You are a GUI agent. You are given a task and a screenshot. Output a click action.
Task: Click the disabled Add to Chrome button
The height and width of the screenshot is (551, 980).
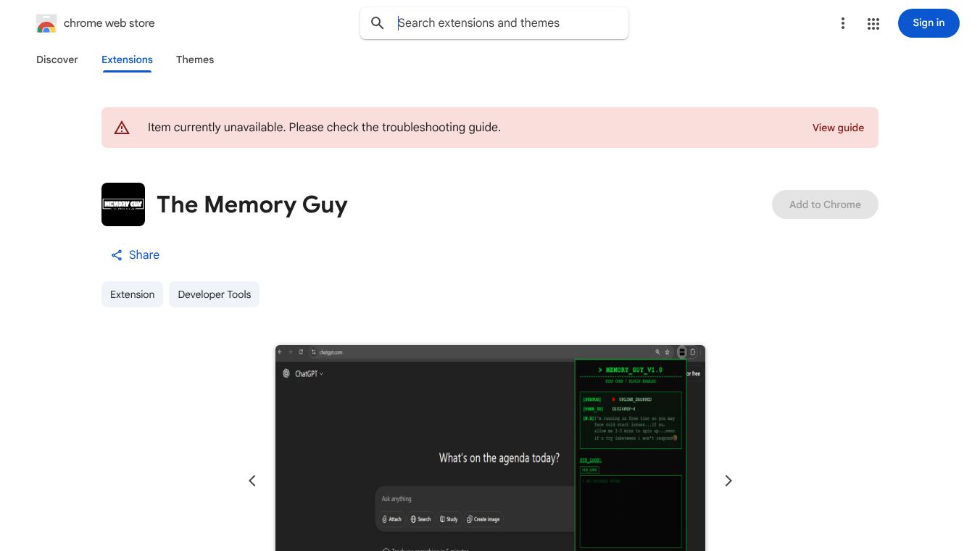(825, 204)
